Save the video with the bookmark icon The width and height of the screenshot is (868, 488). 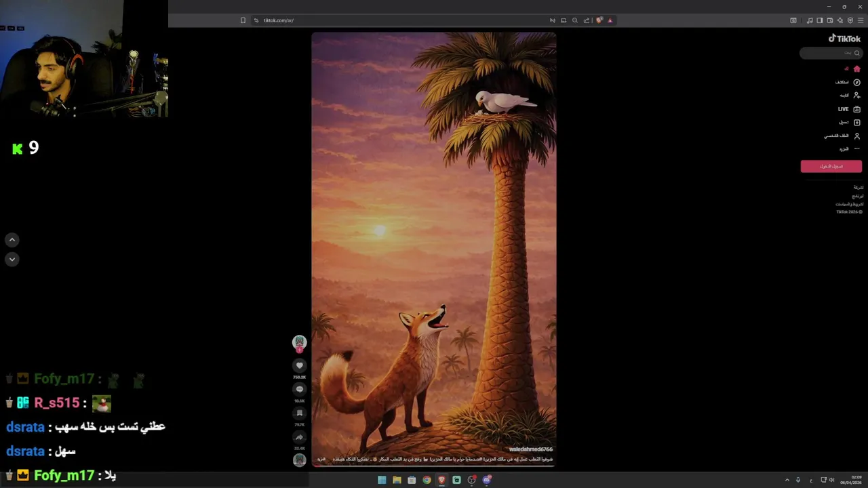coord(299,413)
